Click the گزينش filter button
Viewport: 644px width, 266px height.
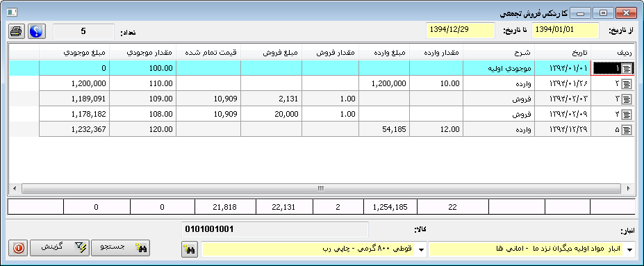click(60, 249)
